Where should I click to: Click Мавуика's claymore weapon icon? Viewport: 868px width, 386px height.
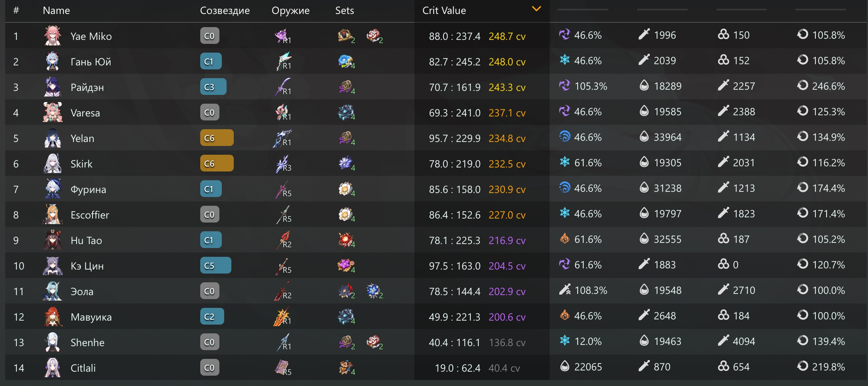(282, 317)
